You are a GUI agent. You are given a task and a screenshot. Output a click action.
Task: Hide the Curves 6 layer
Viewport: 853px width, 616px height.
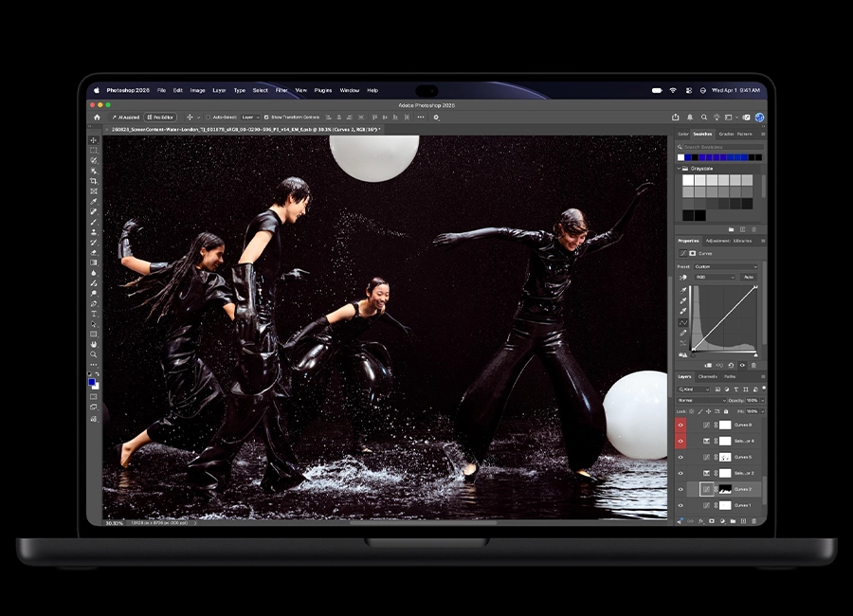(681, 425)
